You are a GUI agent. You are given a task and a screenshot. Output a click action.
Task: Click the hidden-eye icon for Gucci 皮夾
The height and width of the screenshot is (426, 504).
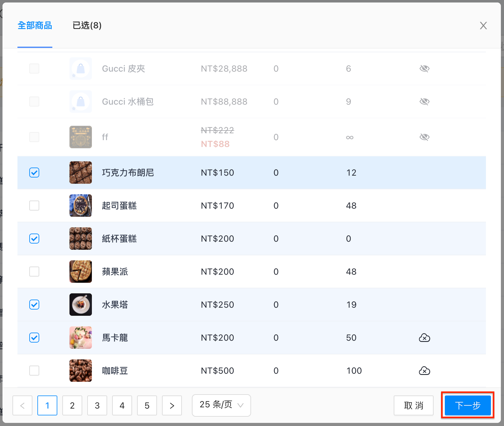(x=424, y=69)
